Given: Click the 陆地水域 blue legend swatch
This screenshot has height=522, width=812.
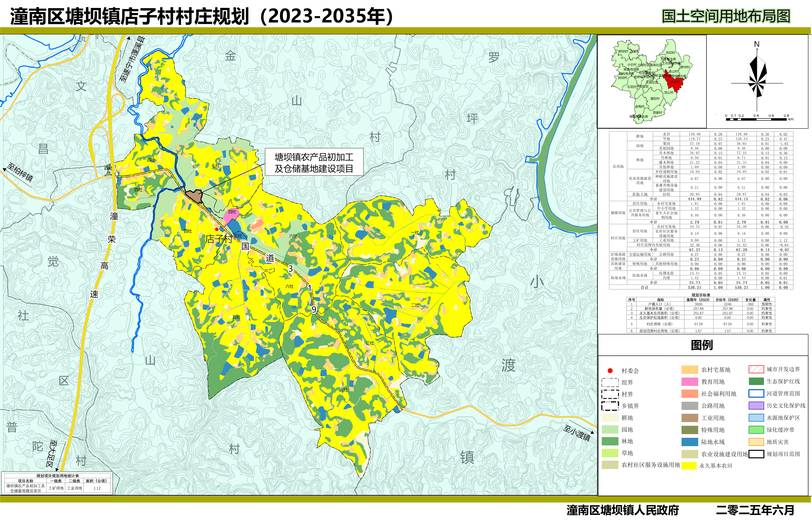Looking at the screenshot, I should (690, 442).
